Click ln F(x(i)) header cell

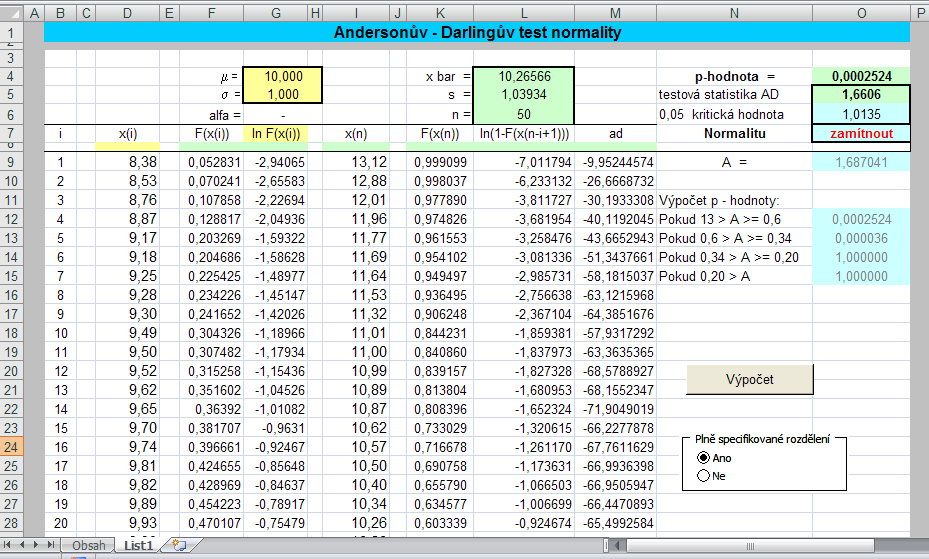(x=276, y=133)
